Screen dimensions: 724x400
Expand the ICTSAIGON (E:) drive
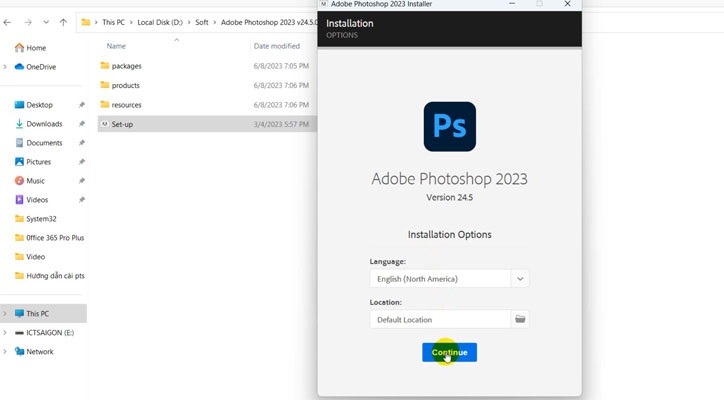coord(6,333)
